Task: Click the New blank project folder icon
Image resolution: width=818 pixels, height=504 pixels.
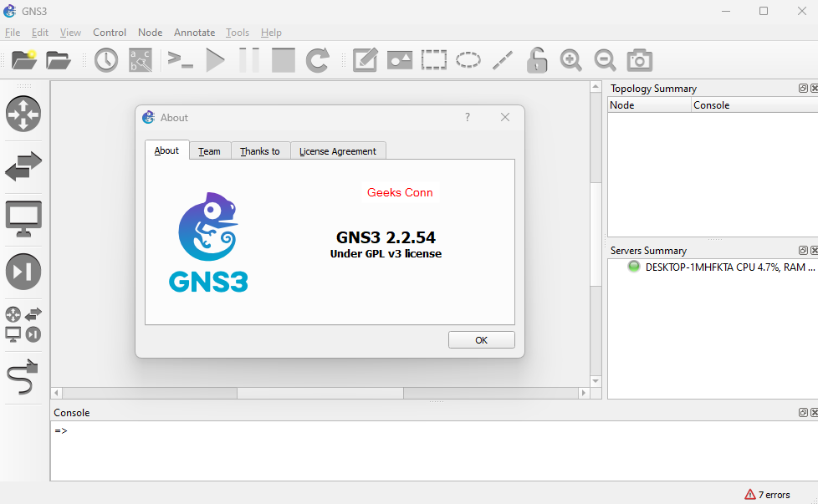Action: pyautogui.click(x=23, y=60)
